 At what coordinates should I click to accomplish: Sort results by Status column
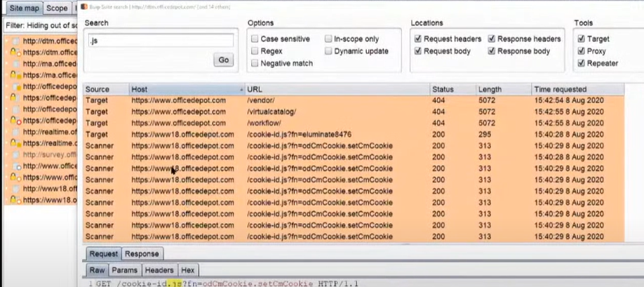pyautogui.click(x=453, y=89)
